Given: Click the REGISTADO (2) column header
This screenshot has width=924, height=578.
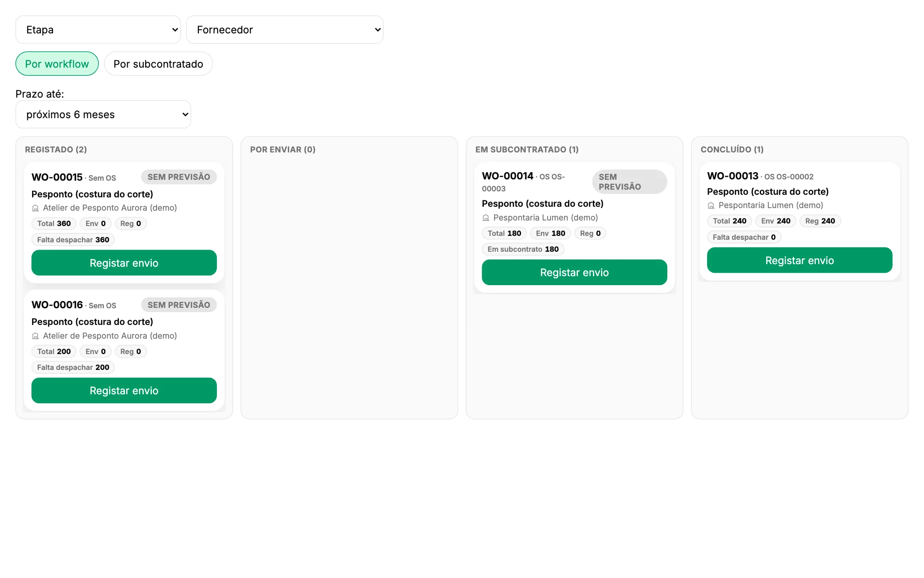Looking at the screenshot, I should tap(56, 149).
